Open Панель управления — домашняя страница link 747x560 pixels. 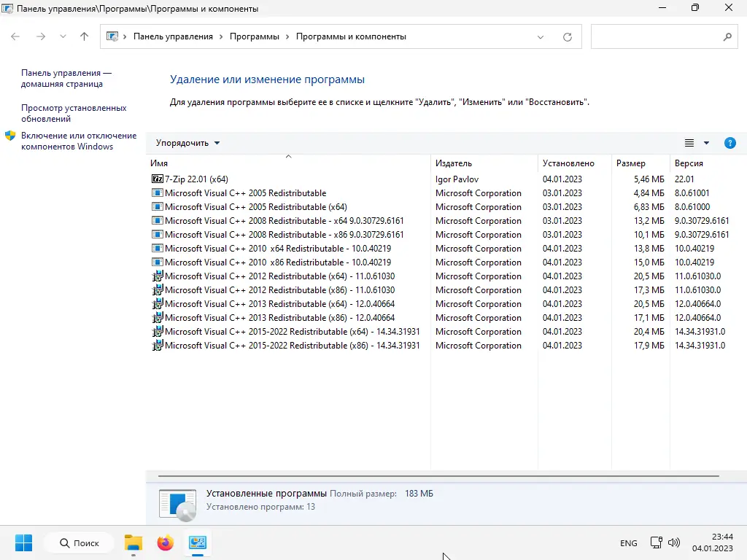tap(66, 78)
